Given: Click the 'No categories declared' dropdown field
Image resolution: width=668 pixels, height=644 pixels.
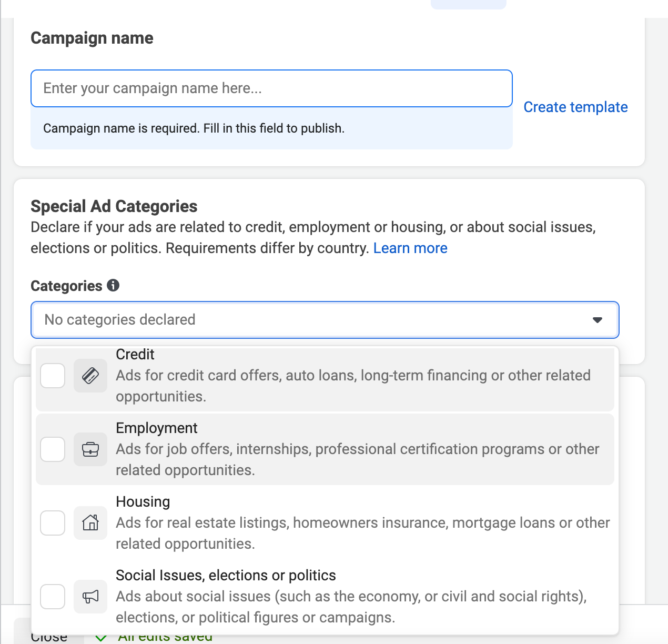Looking at the screenshot, I should point(325,320).
